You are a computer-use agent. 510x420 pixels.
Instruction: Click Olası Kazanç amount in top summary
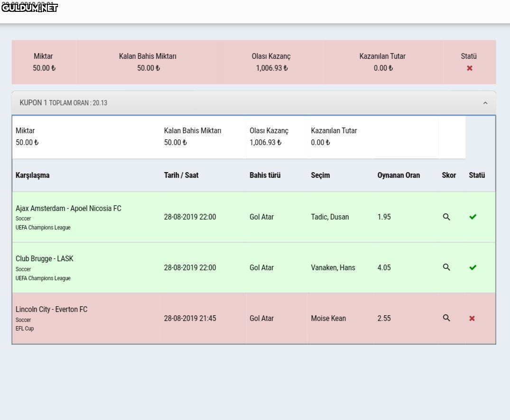click(x=271, y=68)
